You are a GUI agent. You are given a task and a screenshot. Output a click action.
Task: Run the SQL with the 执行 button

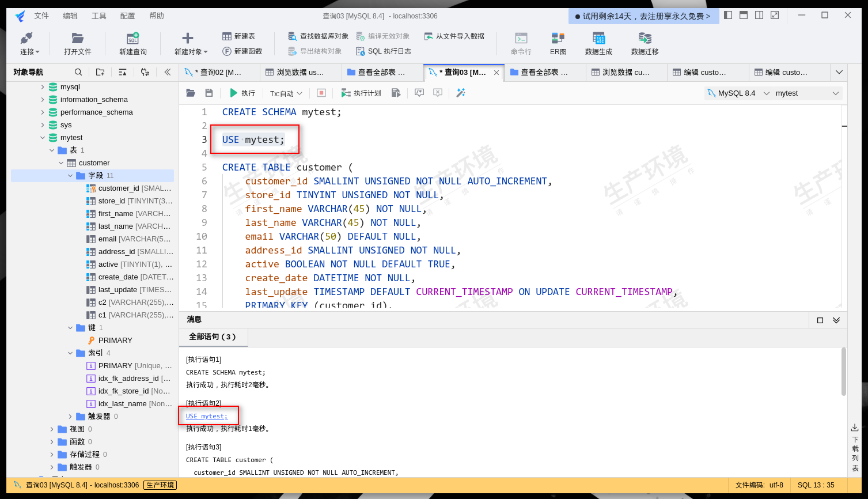coord(242,93)
